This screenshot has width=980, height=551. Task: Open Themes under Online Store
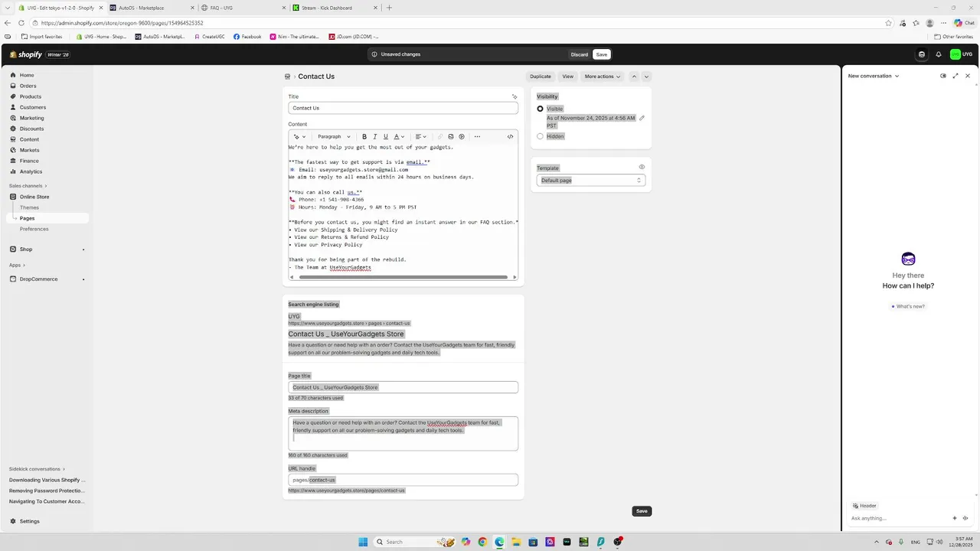click(x=30, y=207)
